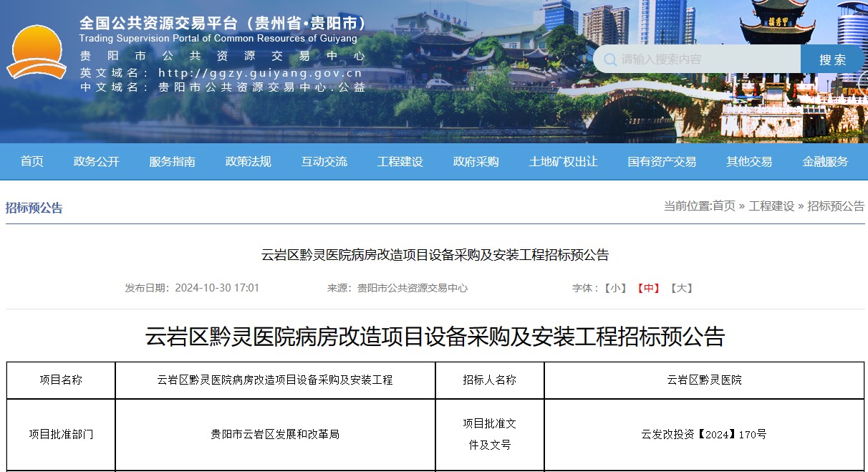Open the 首页 home menu item
This screenshot has width=868, height=472.
pos(32,162)
